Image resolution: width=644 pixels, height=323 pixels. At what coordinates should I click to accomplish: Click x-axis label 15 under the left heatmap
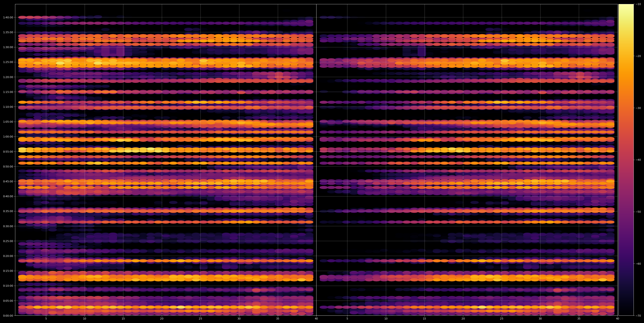point(123,319)
